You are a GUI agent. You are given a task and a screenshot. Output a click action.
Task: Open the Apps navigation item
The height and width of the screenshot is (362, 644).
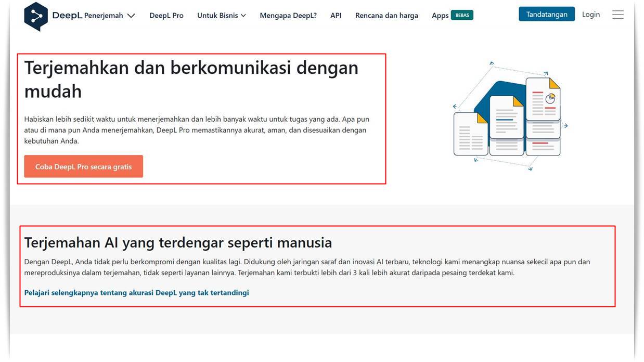point(440,16)
